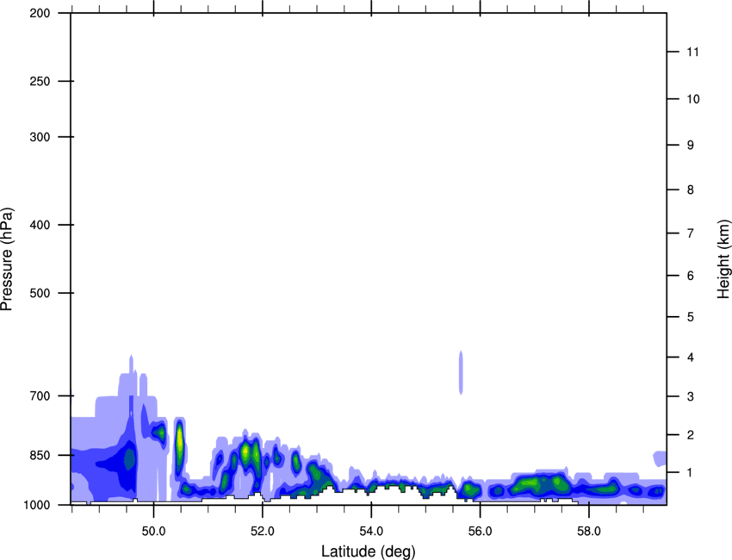
Task: Select the 300 pressure tick label
Action: point(40,137)
